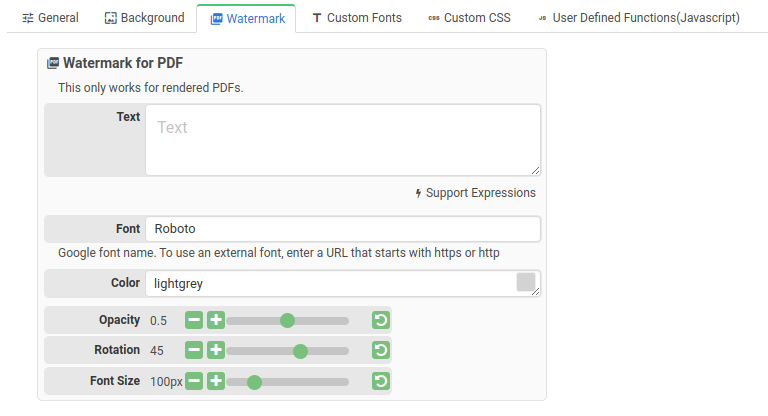Open User Defined Functions(Javascript) tab

tap(638, 18)
